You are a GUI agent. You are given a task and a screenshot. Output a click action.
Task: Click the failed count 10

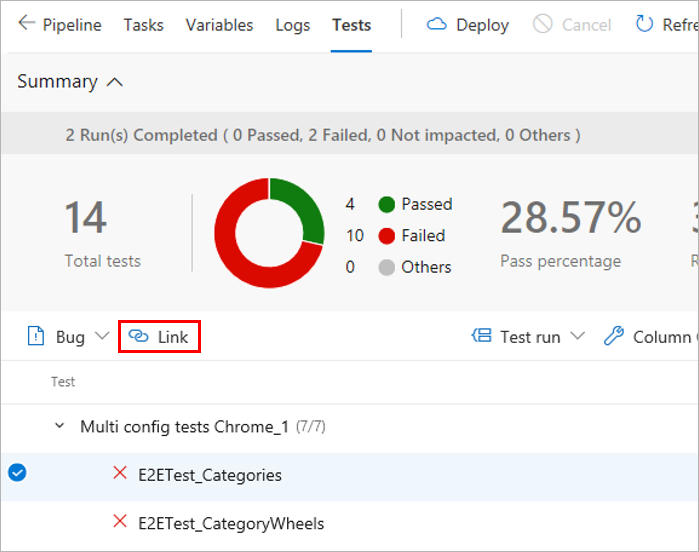(355, 235)
